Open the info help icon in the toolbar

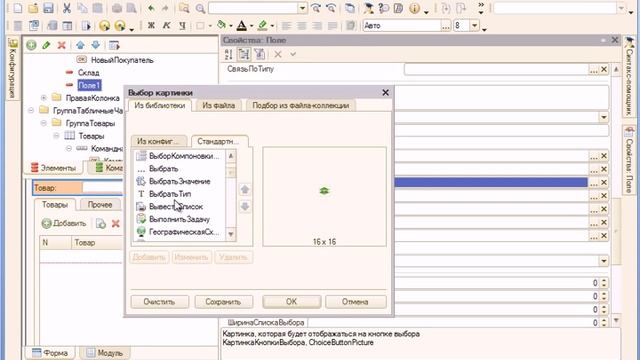click(x=414, y=8)
